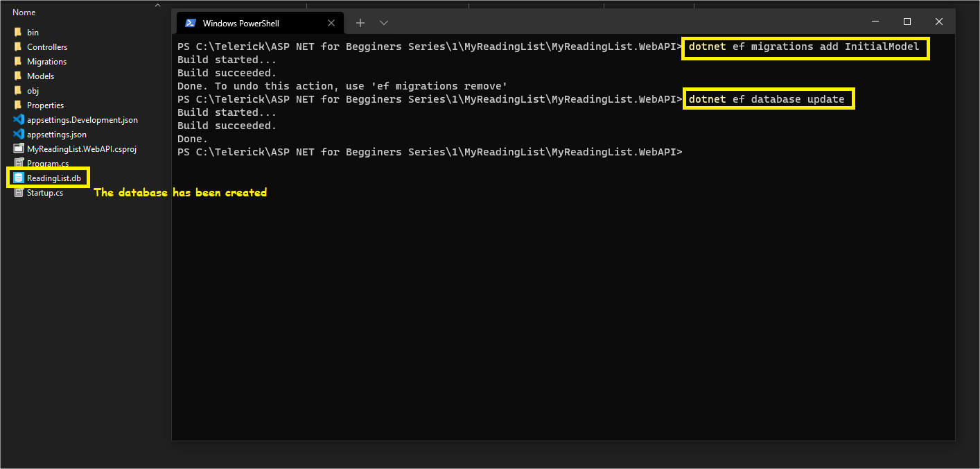Select the Models folder icon
Viewport: 980px width, 469px height.
[18, 76]
